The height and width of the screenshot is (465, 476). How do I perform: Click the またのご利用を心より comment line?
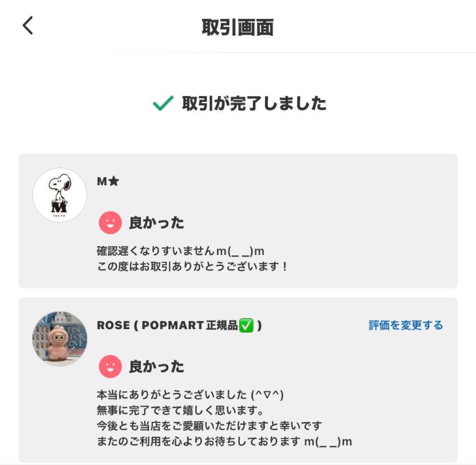click(224, 442)
